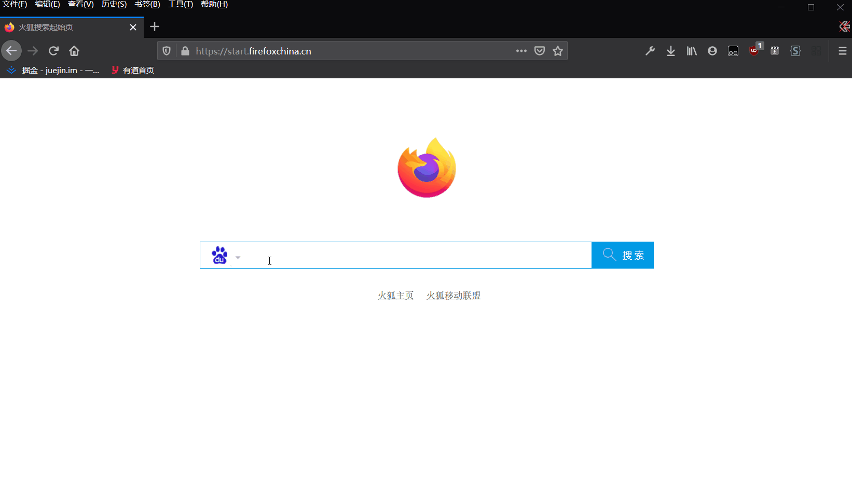Bookmark this page via the star icon
The image size is (852, 504).
558,51
